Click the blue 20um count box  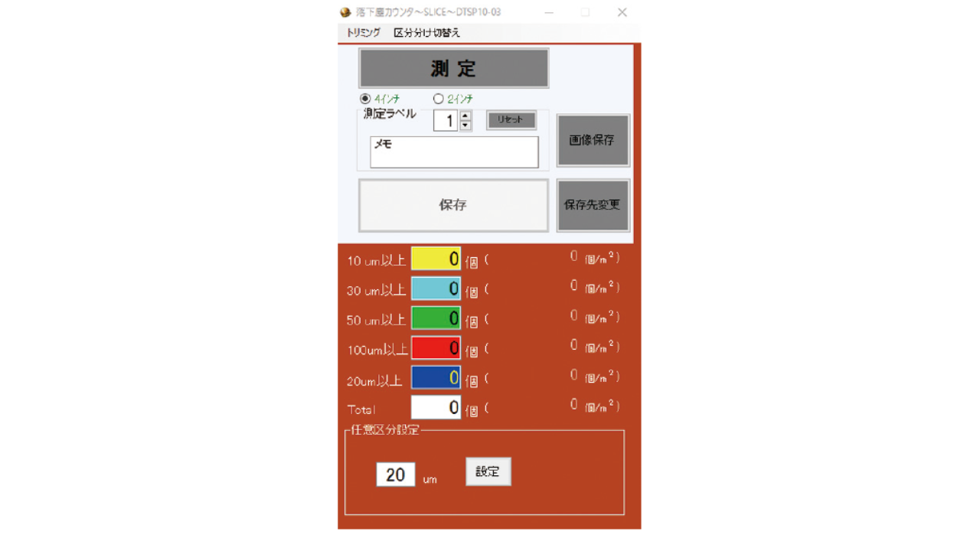click(436, 378)
